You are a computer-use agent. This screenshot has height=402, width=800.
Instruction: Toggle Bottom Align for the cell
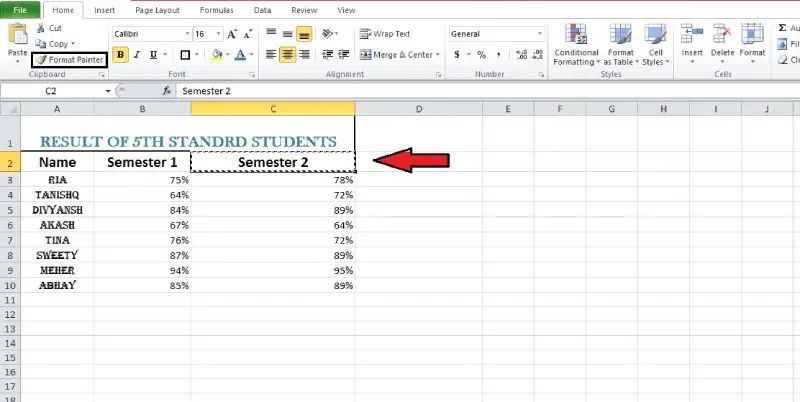coord(304,34)
